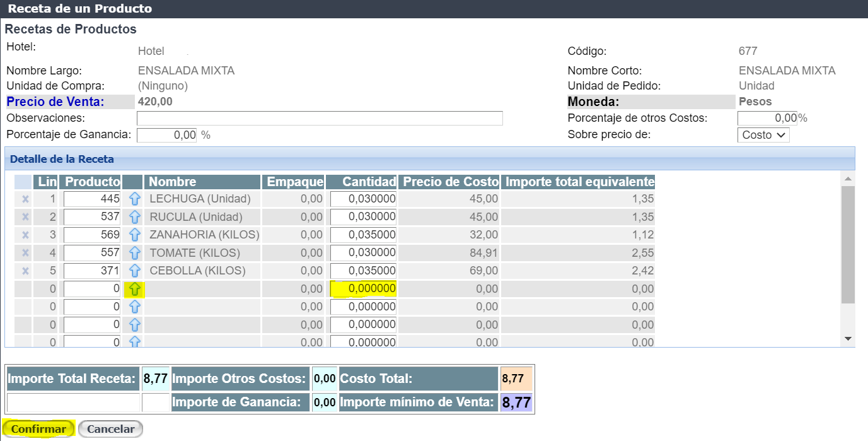The width and height of the screenshot is (868, 441).
Task: Click the Producto column header
Action: (90, 182)
